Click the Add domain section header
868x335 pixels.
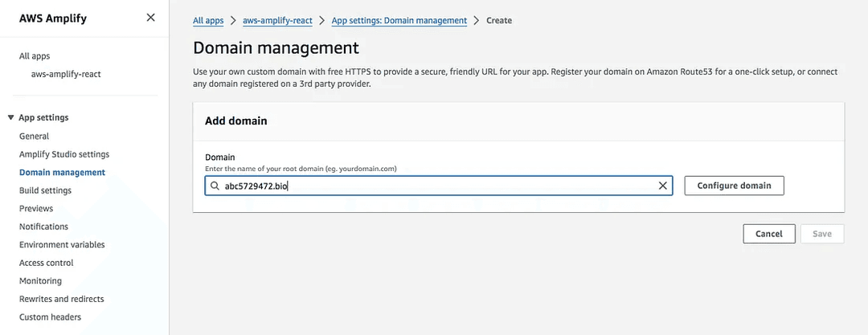pyautogui.click(x=235, y=121)
